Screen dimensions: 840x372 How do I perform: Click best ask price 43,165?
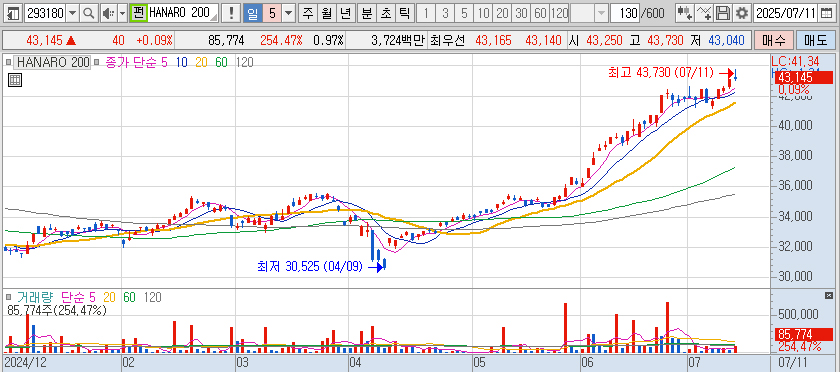(493, 40)
